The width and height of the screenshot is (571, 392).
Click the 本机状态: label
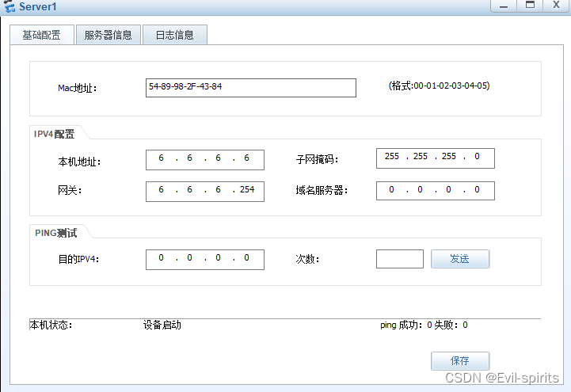coord(51,325)
